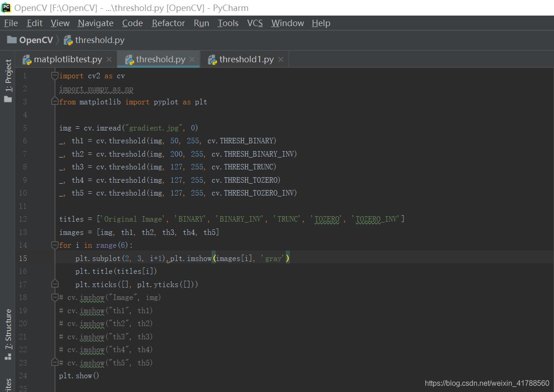Click range(6) in the for loop
The image size is (554, 392).
point(112,245)
